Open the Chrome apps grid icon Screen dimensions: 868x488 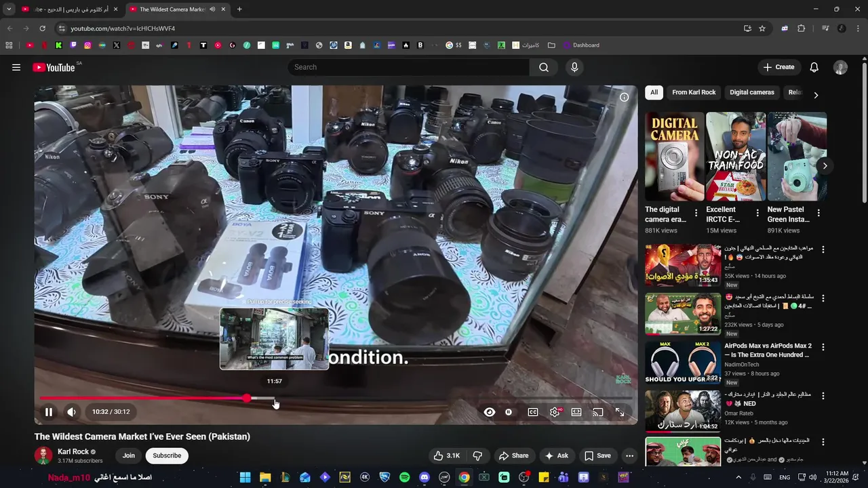(x=9, y=45)
